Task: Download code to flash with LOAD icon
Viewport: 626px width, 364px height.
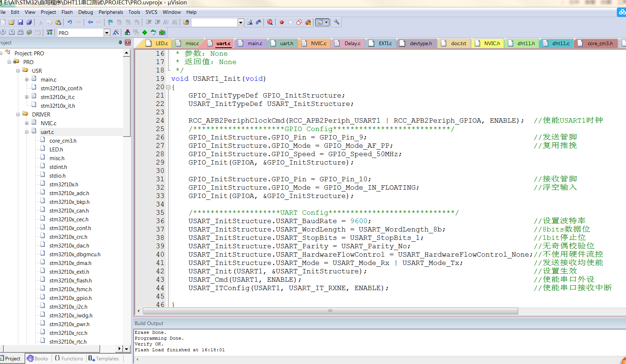Action: [x=49, y=32]
